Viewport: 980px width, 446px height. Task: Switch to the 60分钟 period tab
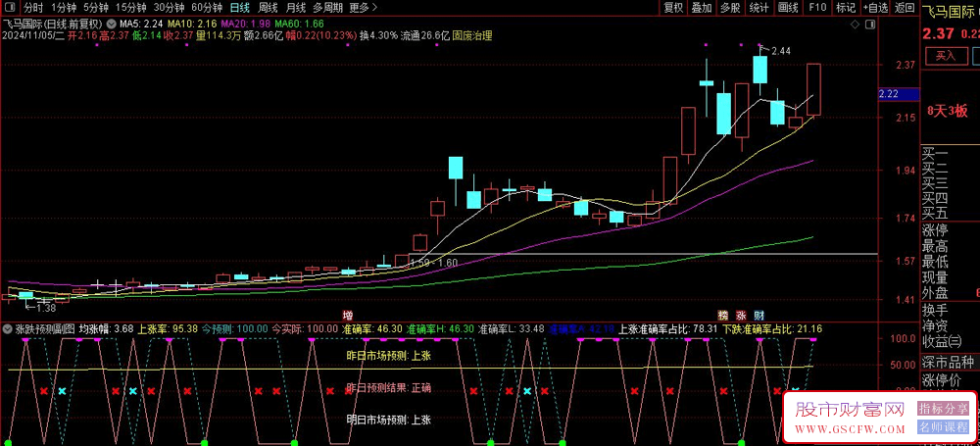pos(208,7)
